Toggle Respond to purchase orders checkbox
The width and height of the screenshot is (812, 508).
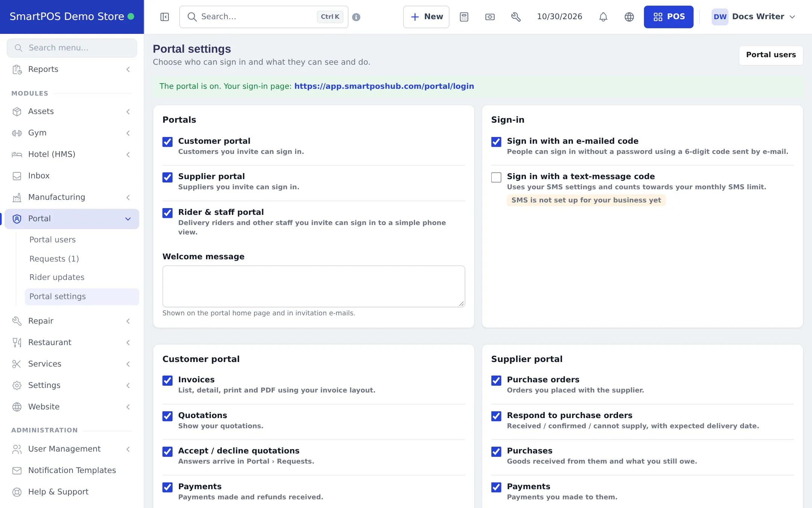click(496, 416)
